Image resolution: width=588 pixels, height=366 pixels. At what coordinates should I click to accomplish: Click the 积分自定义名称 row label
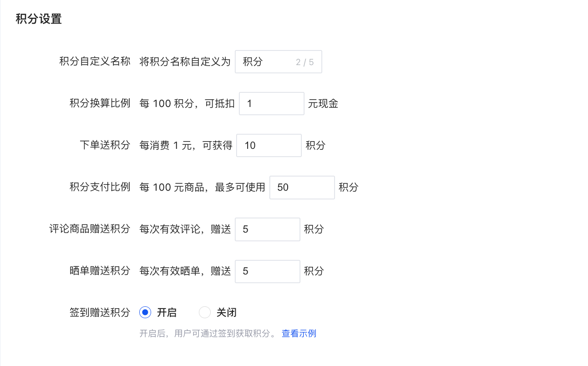(x=95, y=62)
